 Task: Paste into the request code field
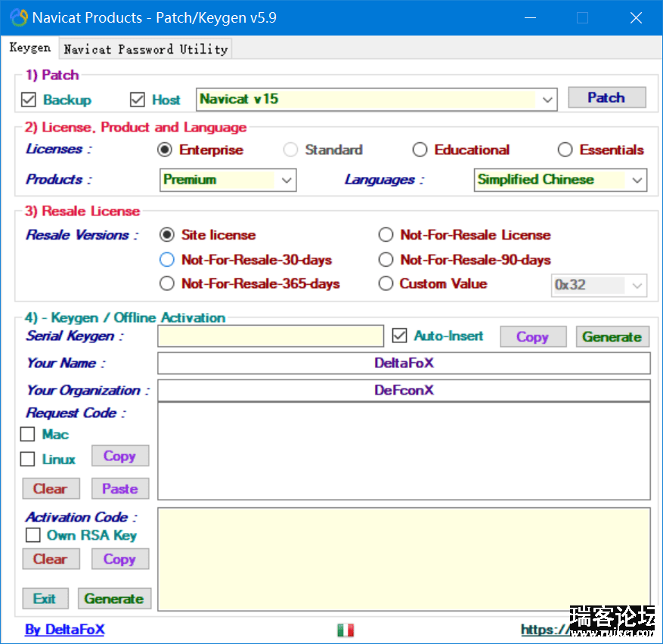click(120, 489)
